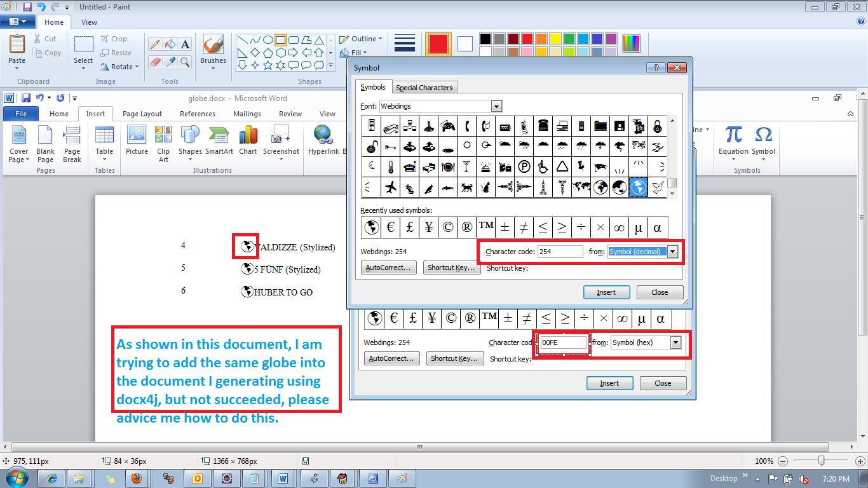Click the Character code field containing 254
This screenshot has height=488, width=868.
[560, 252]
